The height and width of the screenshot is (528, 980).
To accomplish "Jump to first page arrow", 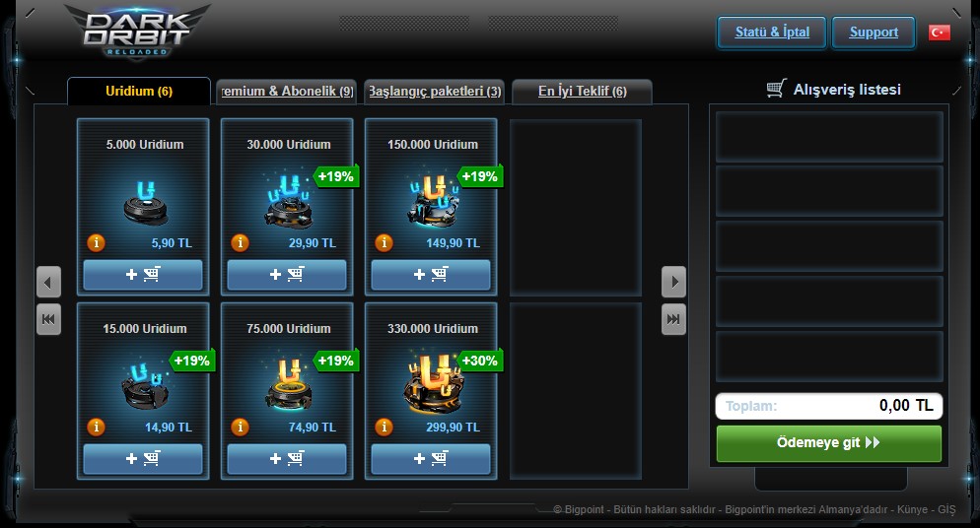I will click(48, 319).
